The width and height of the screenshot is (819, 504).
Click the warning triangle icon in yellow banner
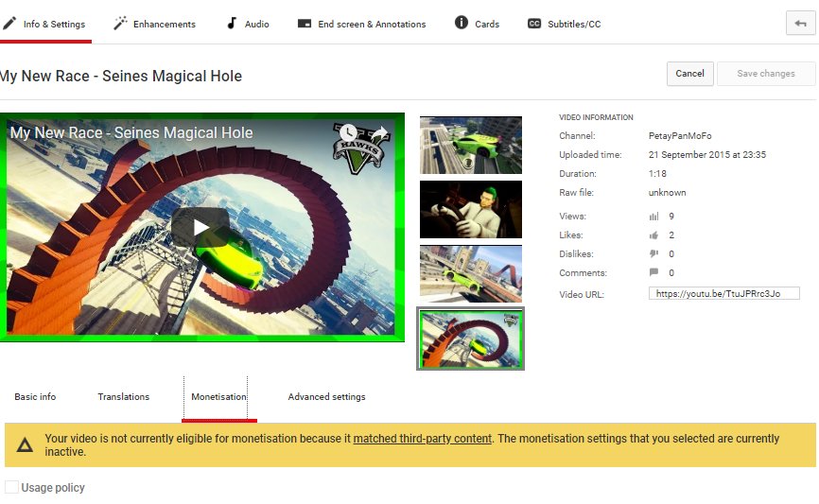[x=25, y=445]
